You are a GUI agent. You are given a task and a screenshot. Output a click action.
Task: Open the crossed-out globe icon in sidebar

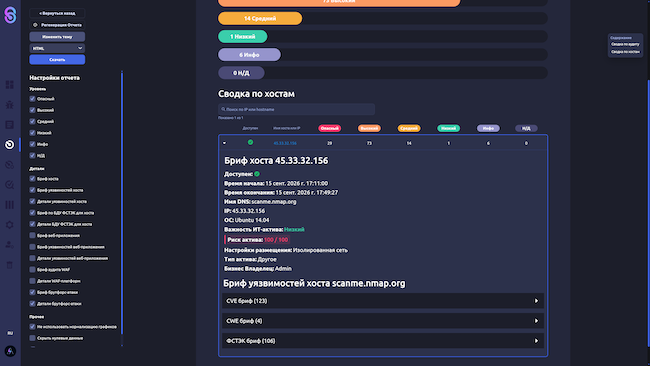[10, 165]
